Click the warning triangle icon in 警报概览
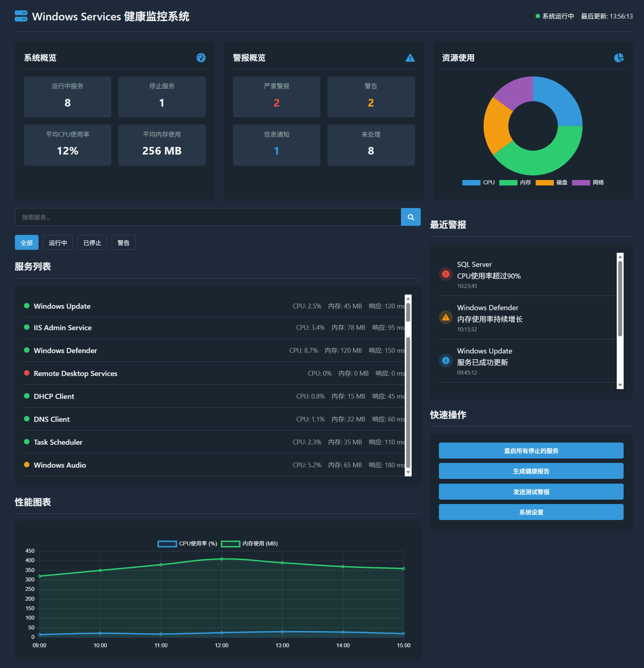The image size is (644, 668). pos(410,58)
